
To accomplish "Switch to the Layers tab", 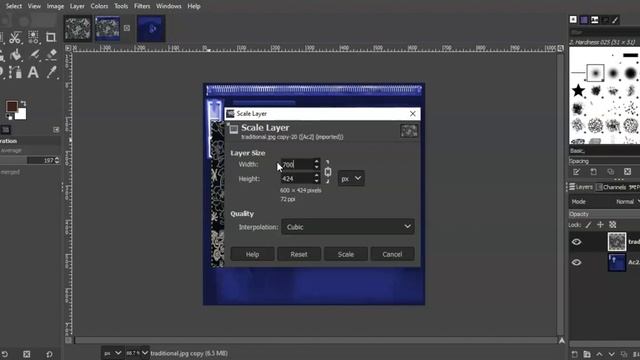I will click(581, 187).
